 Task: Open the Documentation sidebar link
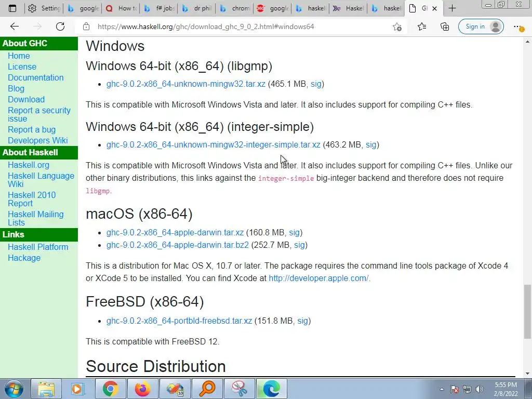(36, 77)
